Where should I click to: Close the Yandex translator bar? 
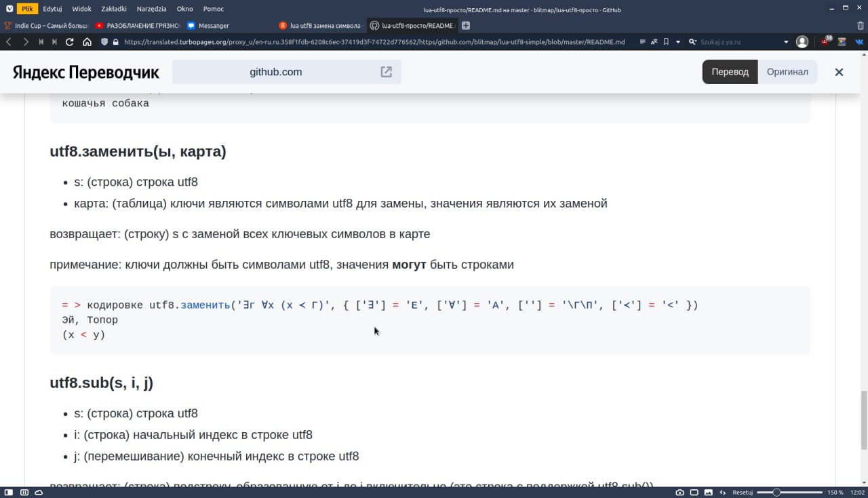(x=839, y=72)
